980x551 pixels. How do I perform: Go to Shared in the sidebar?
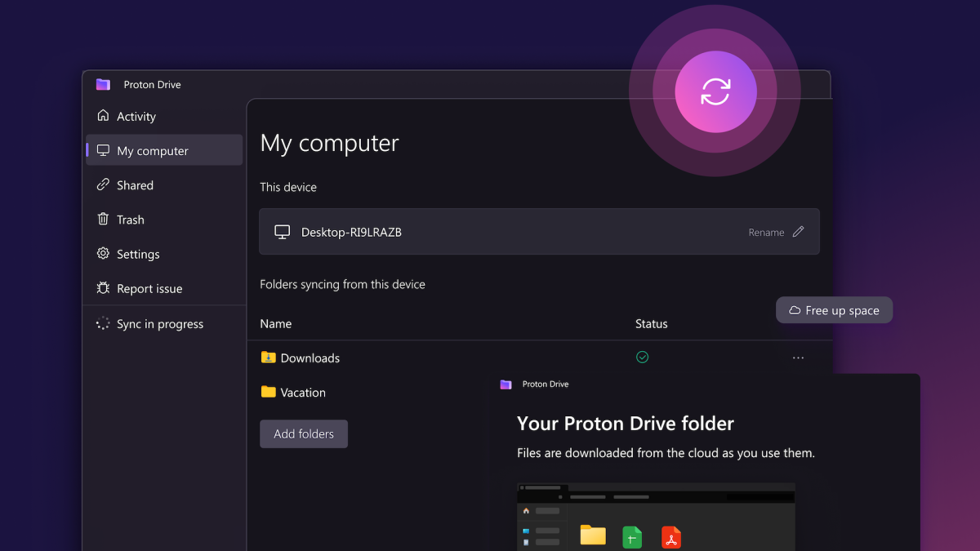point(135,185)
